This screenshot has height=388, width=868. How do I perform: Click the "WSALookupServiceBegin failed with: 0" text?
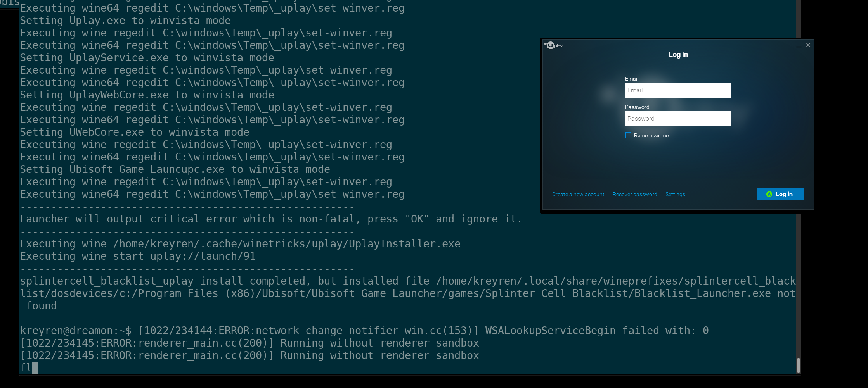tap(597, 331)
